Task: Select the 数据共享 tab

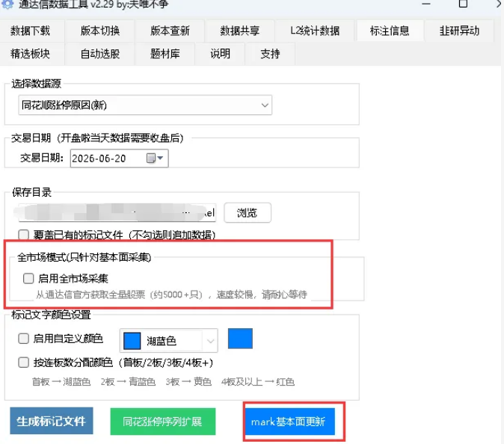Action: point(239,31)
